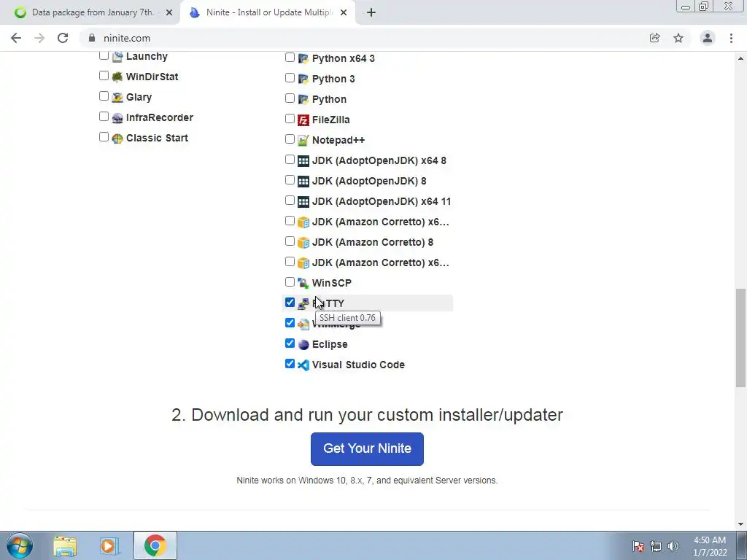The width and height of the screenshot is (747, 560).
Task: Open Chrome three-dot menu
Action: coord(731,38)
